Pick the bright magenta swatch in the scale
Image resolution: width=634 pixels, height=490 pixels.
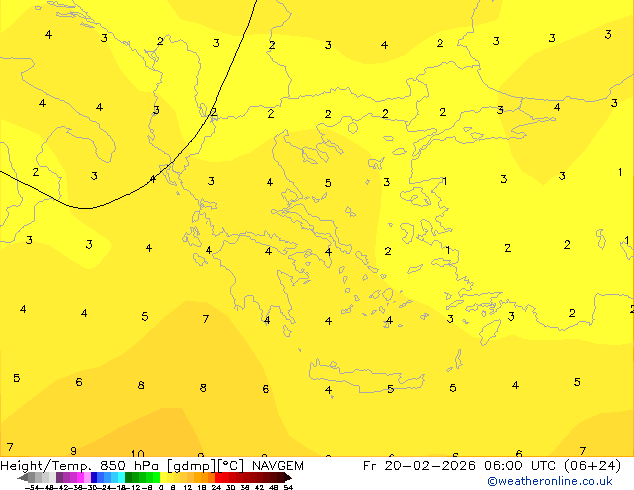[x=80, y=478]
